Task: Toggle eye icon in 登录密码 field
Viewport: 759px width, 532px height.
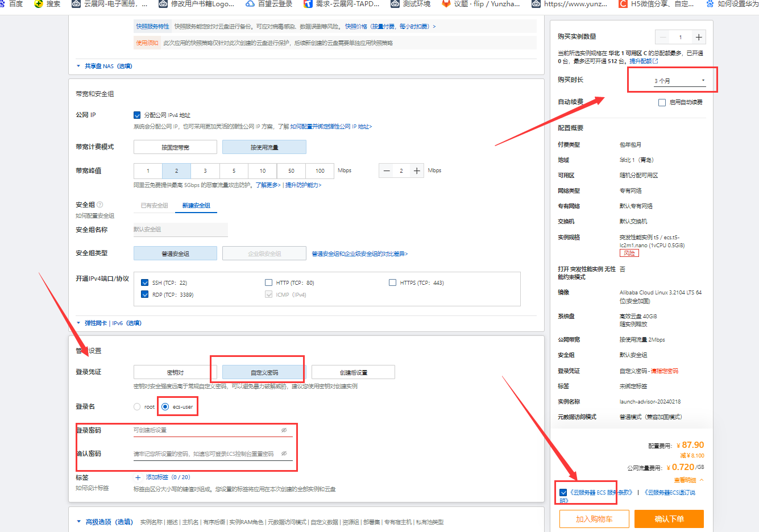Action: click(x=284, y=430)
